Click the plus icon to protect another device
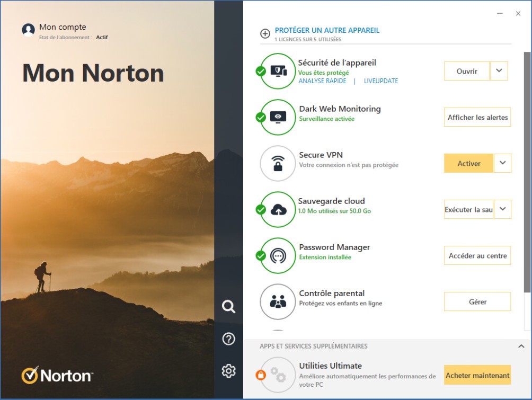 tap(265, 33)
